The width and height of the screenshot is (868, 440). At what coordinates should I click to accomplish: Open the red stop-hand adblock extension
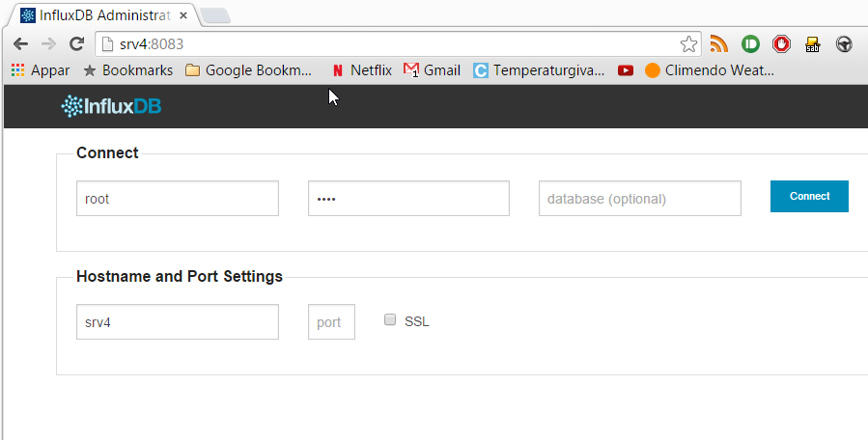(782, 43)
